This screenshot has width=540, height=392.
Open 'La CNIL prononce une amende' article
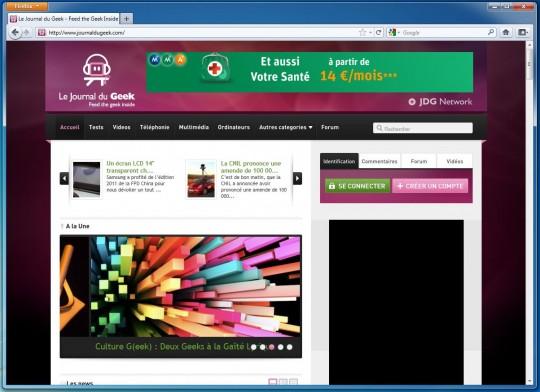(x=251, y=167)
